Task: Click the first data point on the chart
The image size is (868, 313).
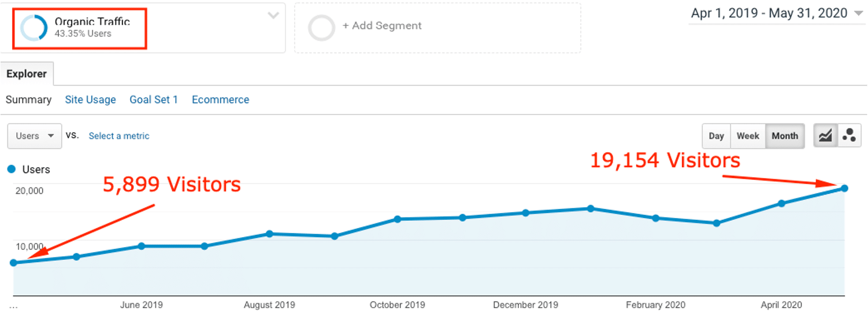Action: pos(13,263)
